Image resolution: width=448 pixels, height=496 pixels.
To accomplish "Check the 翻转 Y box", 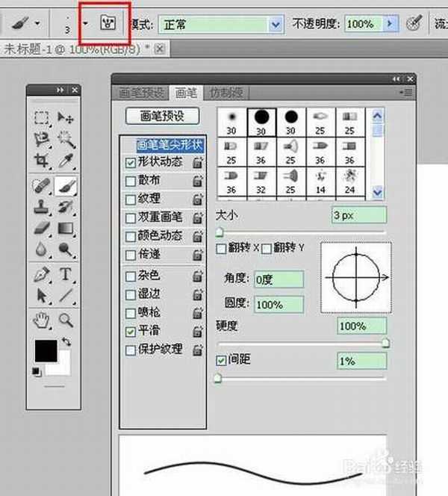I will 267,249.
